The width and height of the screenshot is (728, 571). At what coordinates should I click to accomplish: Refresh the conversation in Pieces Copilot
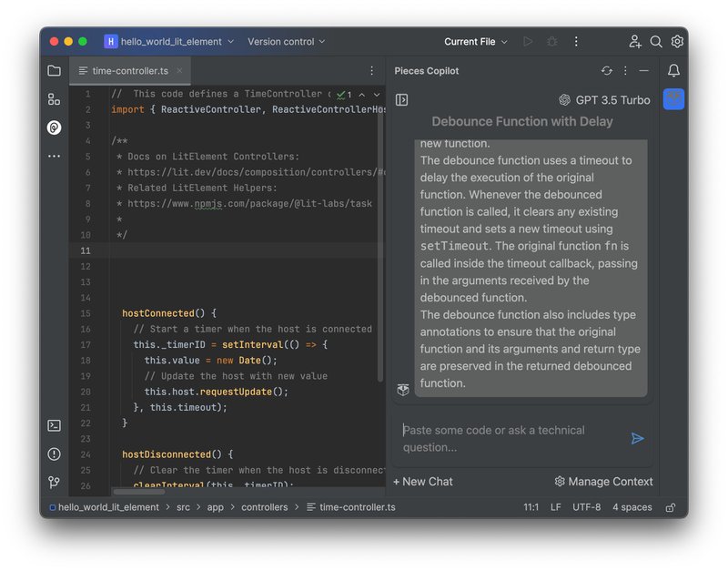[x=607, y=70]
